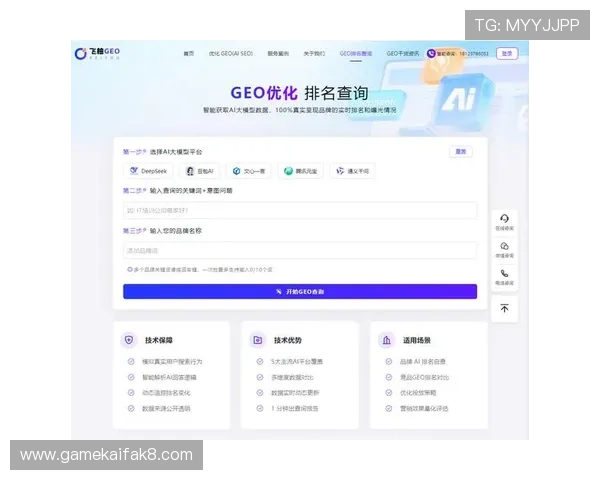600x480 pixels.
Task: Click the 开始GEO查询 start query button
Action: pyautogui.click(x=300, y=291)
